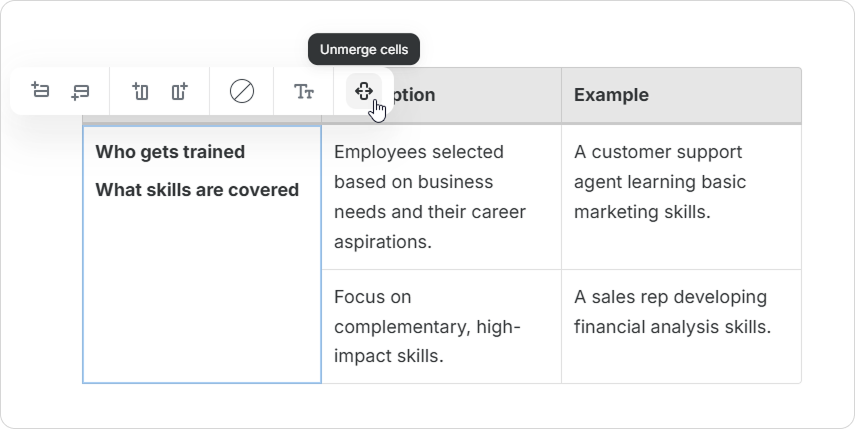This screenshot has height=429, width=855.
Task: Insert a column to the right
Action: coord(179,91)
